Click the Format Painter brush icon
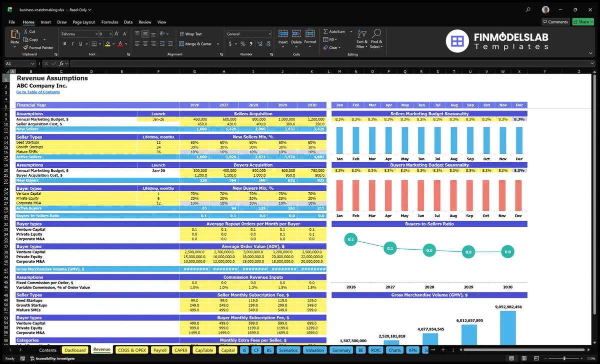Image resolution: width=600 pixels, height=364 pixels. (26, 47)
